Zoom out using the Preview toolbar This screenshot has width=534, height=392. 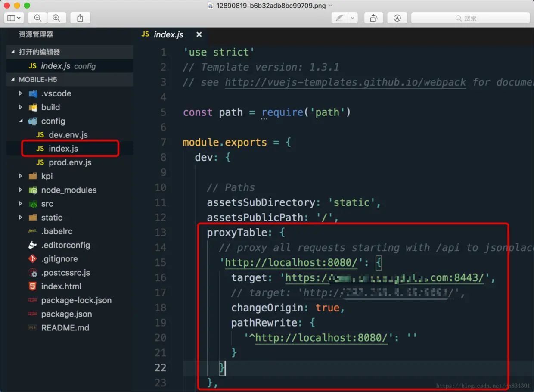37,18
